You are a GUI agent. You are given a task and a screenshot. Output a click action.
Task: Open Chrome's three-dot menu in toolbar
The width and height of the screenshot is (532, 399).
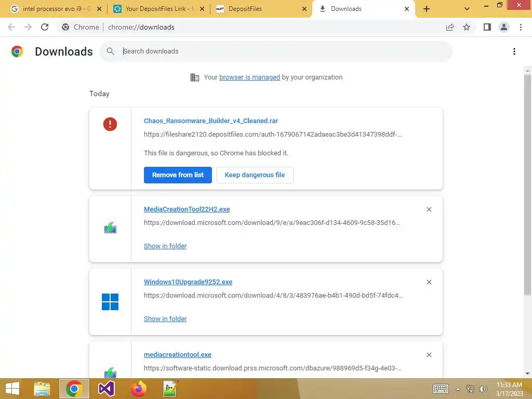(x=521, y=27)
